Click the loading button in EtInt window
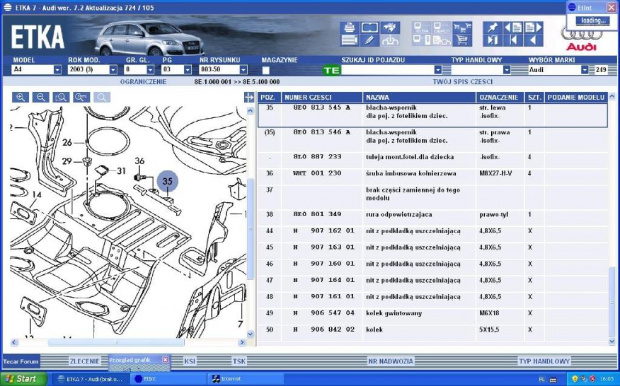Image resolution: width=620 pixels, height=386 pixels. pos(592,21)
